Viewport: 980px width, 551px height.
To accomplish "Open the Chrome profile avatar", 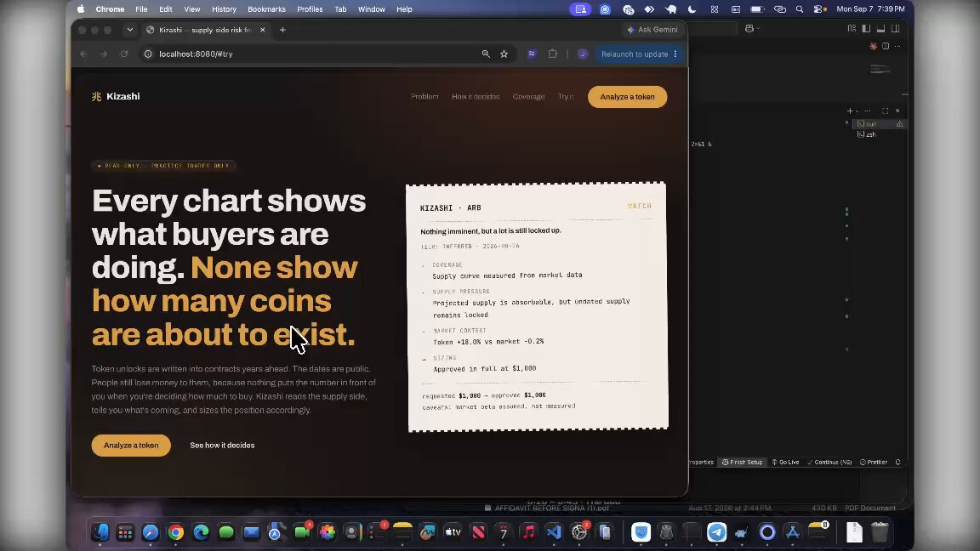I will 583,54.
